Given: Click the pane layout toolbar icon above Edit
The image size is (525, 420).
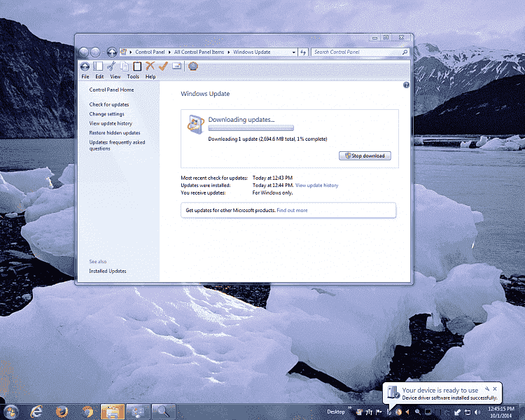Looking at the screenshot, I should (x=98, y=66).
